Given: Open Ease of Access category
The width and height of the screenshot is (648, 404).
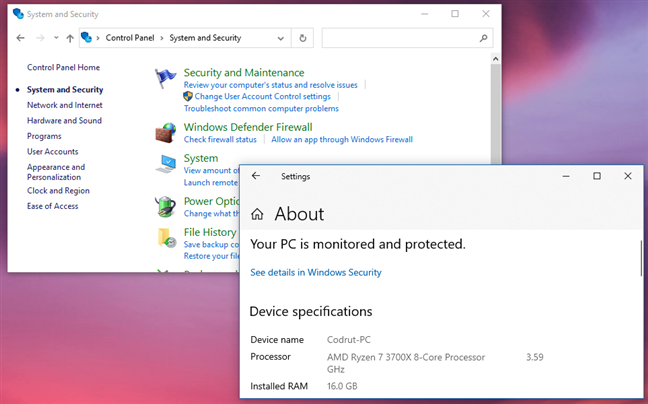Looking at the screenshot, I should tap(52, 206).
